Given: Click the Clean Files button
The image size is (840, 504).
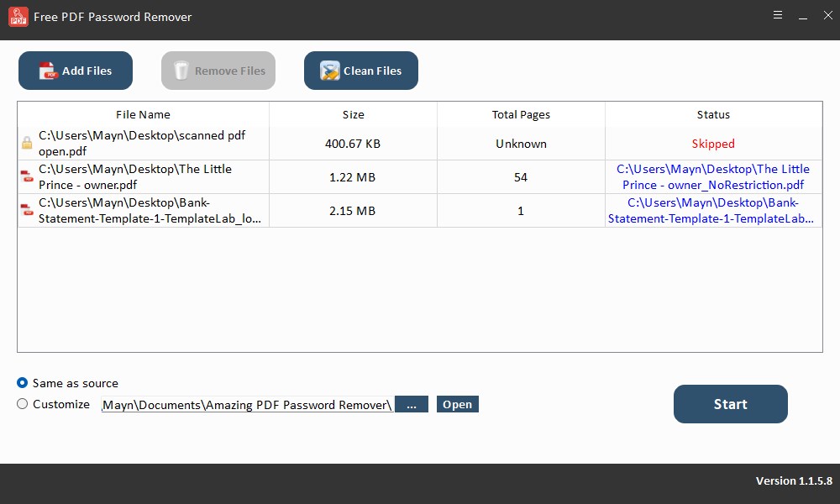Looking at the screenshot, I should tap(361, 71).
